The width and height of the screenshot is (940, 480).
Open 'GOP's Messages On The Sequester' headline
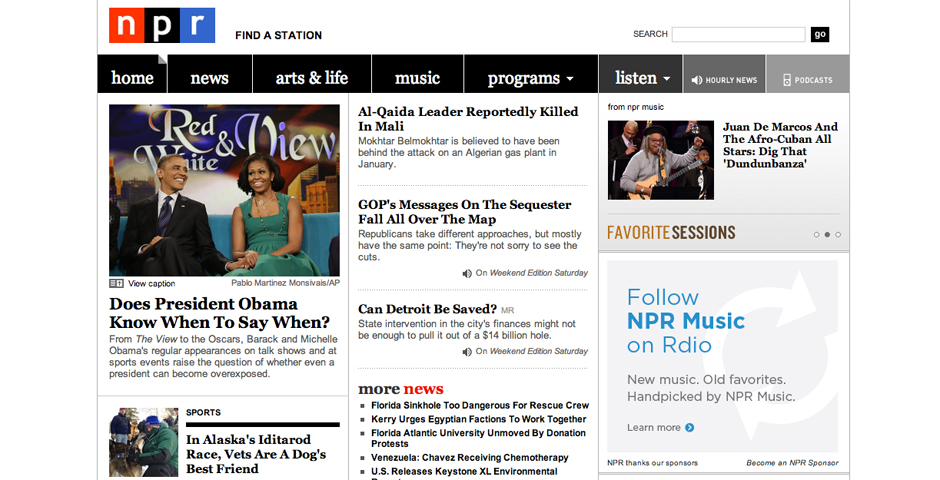tap(465, 212)
